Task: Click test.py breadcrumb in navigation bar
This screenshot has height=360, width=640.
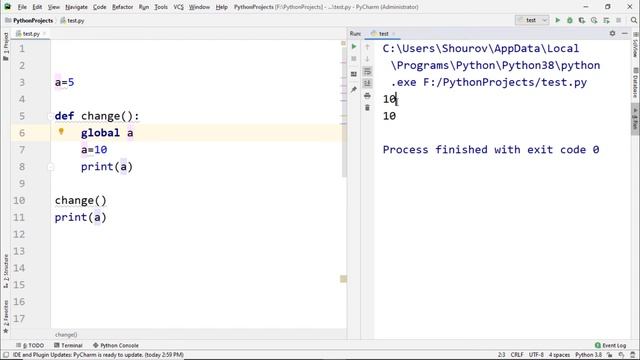Action: point(72,20)
